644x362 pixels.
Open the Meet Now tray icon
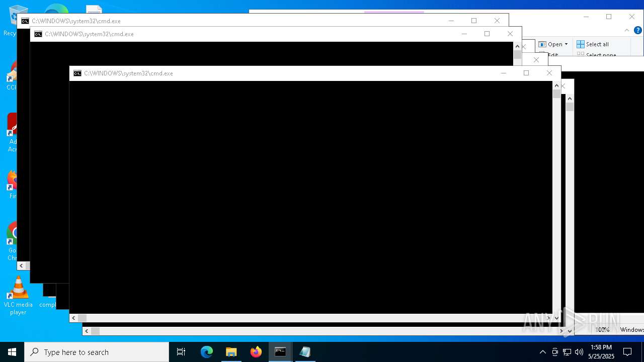pos(555,352)
